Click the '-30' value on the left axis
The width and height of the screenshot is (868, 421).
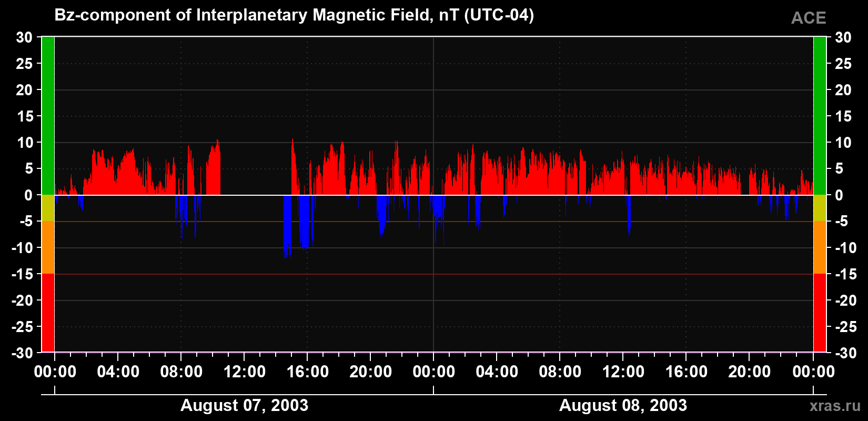pos(23,353)
